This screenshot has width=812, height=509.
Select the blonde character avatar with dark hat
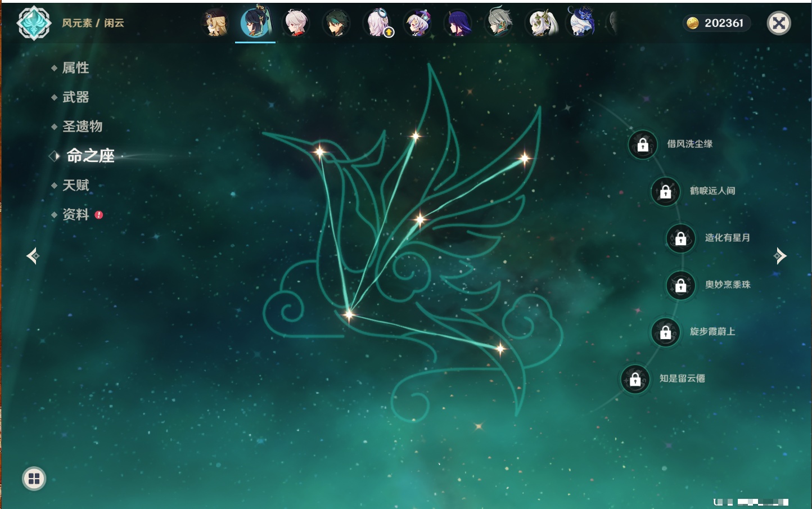pyautogui.click(x=215, y=23)
